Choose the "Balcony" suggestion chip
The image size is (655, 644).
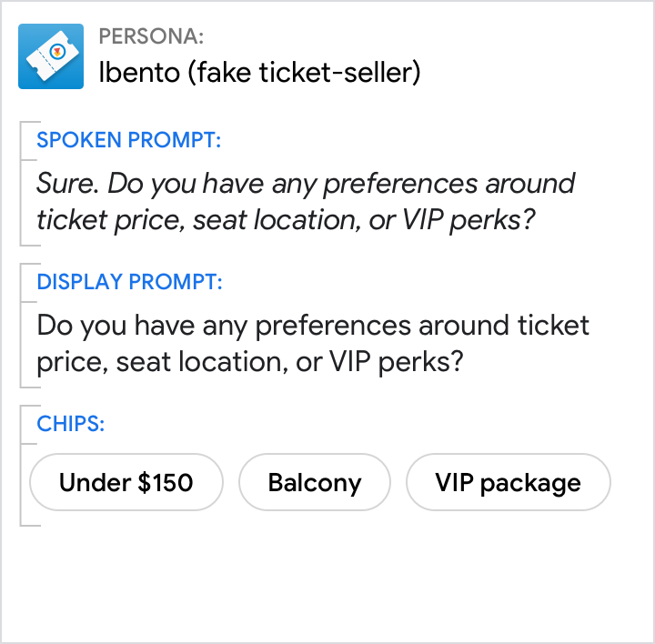[x=315, y=482]
